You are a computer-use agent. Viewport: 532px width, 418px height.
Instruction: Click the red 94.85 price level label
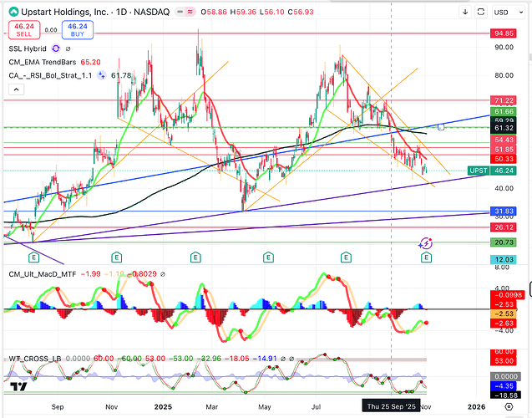(504, 33)
